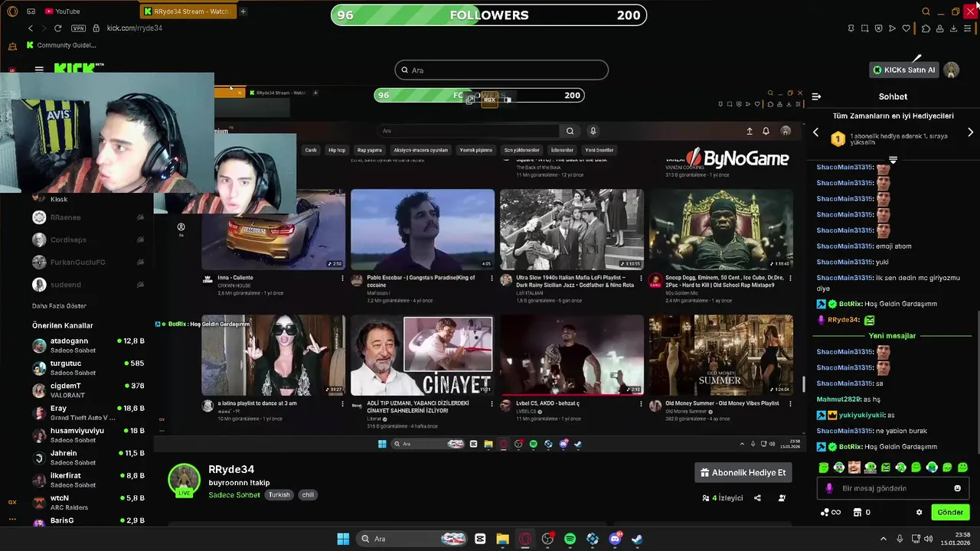
Task: Click the Kick search field labeled Ara
Action: [x=501, y=70]
